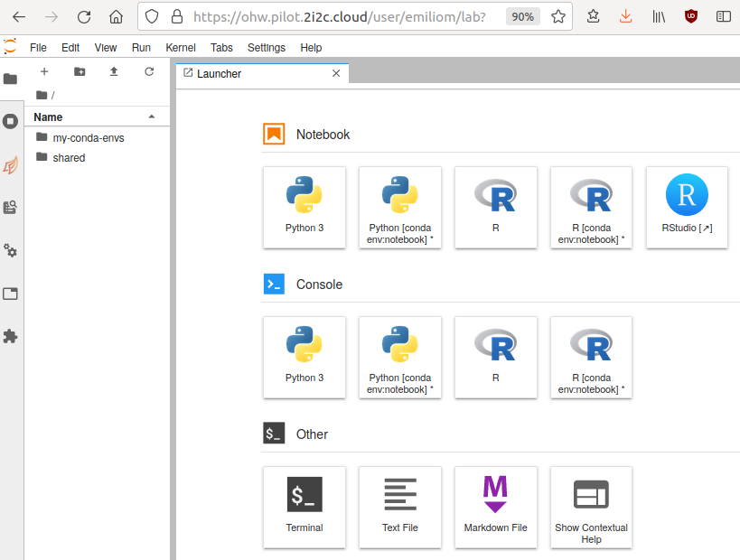Open uBlock Origin extension
The image size is (740, 560).
point(691,17)
